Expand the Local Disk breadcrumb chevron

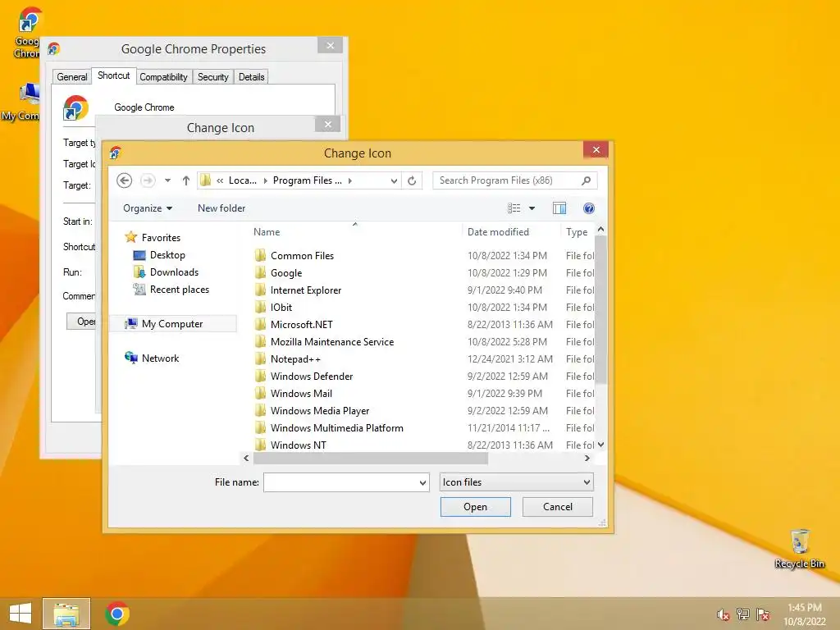(265, 181)
